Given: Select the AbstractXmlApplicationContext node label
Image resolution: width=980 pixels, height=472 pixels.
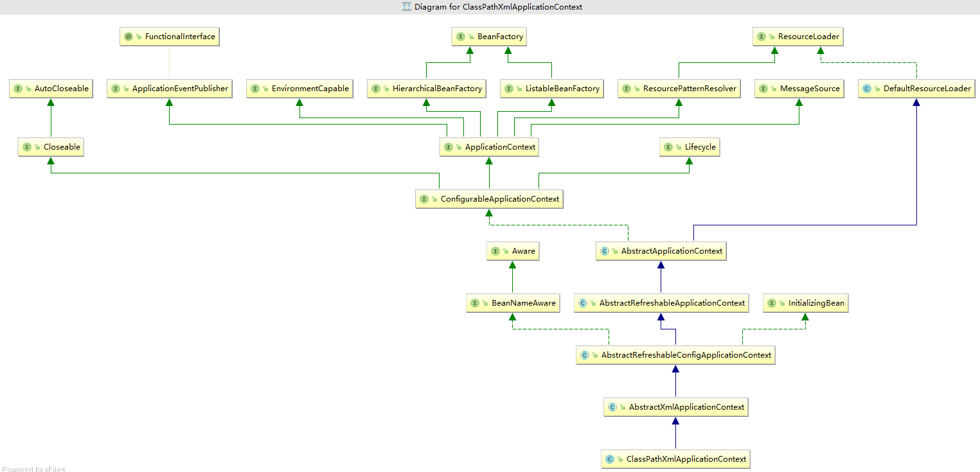Looking at the screenshot, I should pyautogui.click(x=686, y=407).
